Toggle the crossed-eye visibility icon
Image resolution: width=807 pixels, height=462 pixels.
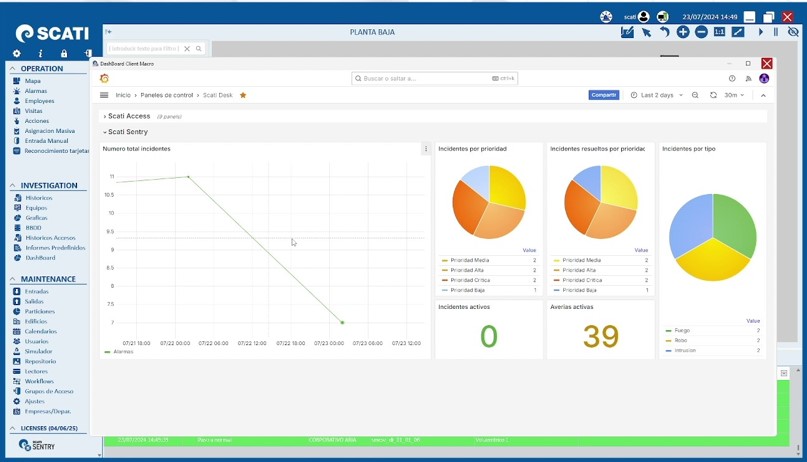point(793,32)
